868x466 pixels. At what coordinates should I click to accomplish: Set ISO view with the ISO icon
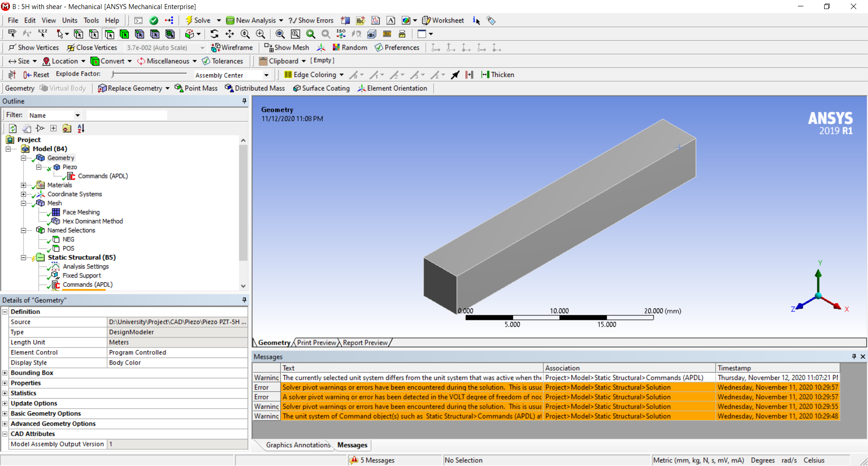341,34
